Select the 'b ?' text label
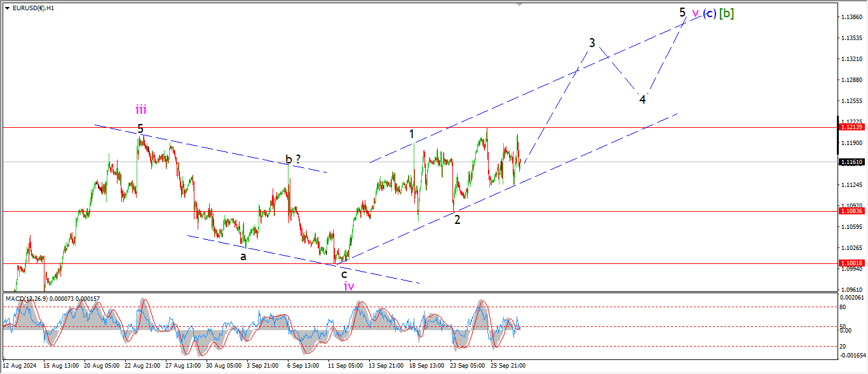Viewport: 868px width, 374px height. tap(292, 159)
